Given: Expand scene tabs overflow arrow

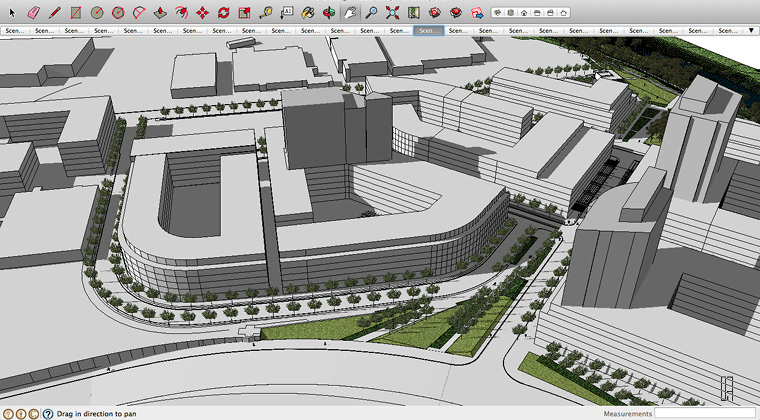Looking at the screenshot, I should tap(751, 31).
